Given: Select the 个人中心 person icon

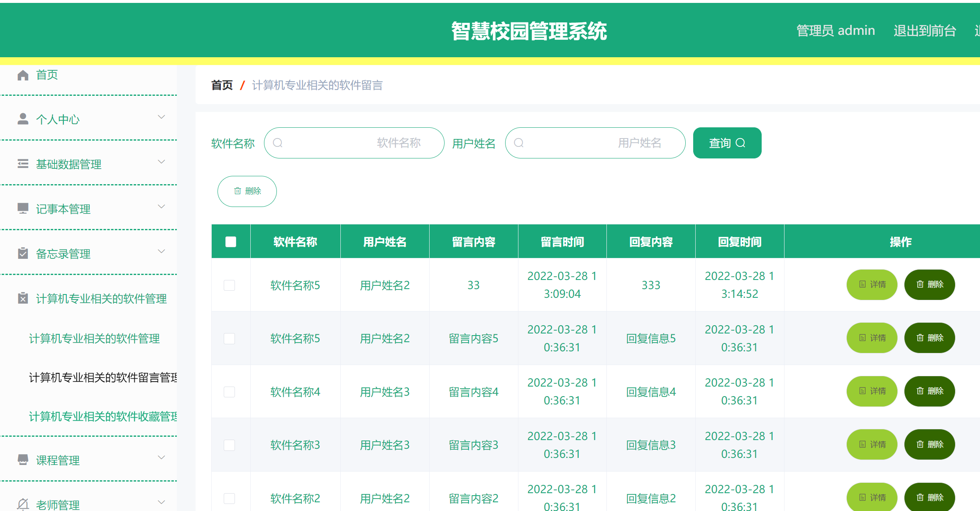Looking at the screenshot, I should pyautogui.click(x=23, y=119).
